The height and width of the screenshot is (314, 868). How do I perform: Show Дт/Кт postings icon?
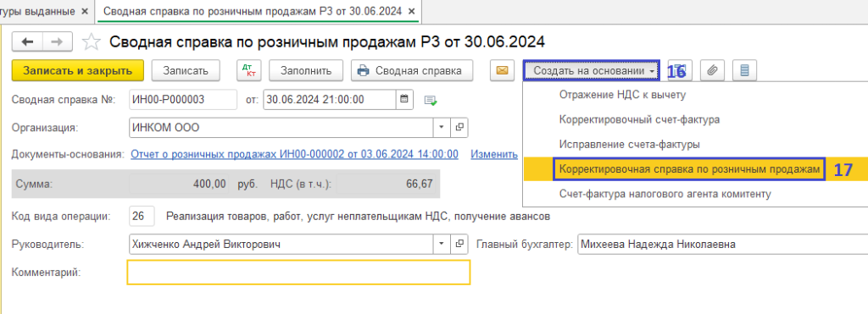249,70
